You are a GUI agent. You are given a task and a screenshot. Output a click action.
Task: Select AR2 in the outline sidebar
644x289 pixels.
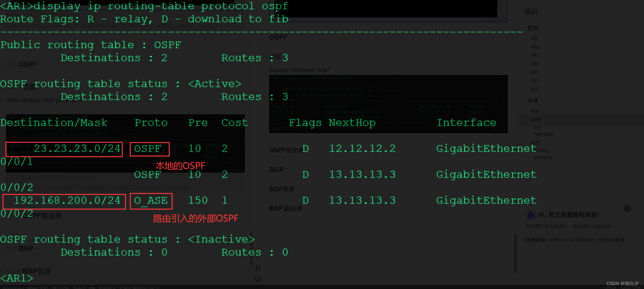pos(535,47)
